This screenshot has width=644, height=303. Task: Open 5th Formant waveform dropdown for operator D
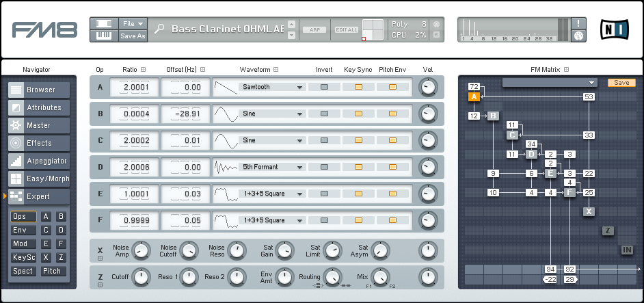tap(272, 167)
